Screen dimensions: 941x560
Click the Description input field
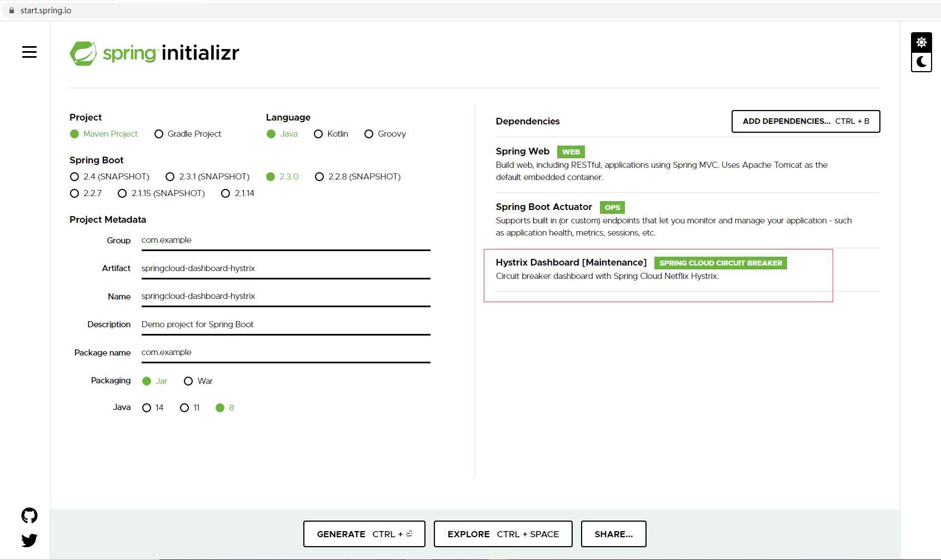[x=286, y=324]
